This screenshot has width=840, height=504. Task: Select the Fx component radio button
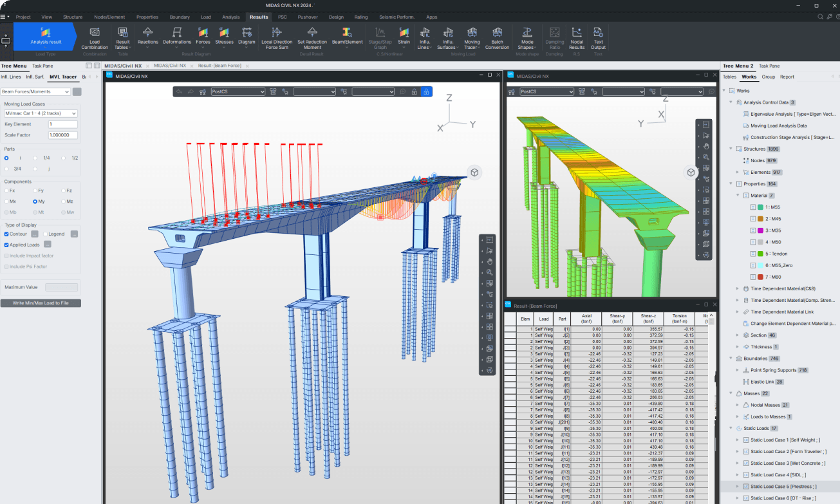pos(6,191)
